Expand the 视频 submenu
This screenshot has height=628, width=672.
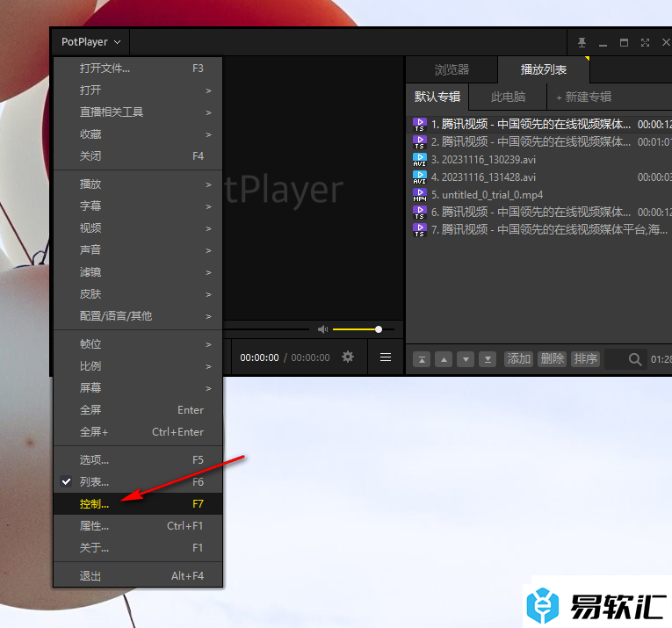pos(138,227)
